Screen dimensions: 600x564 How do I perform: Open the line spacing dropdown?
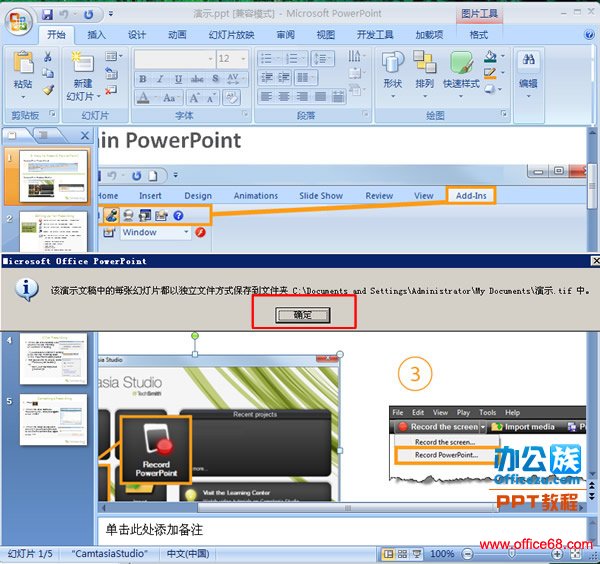tap(323, 59)
